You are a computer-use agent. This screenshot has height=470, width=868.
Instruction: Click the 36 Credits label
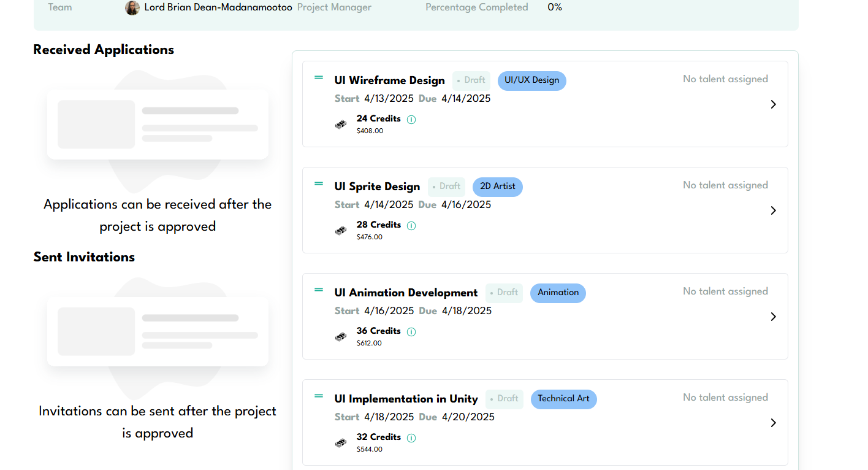coord(379,331)
